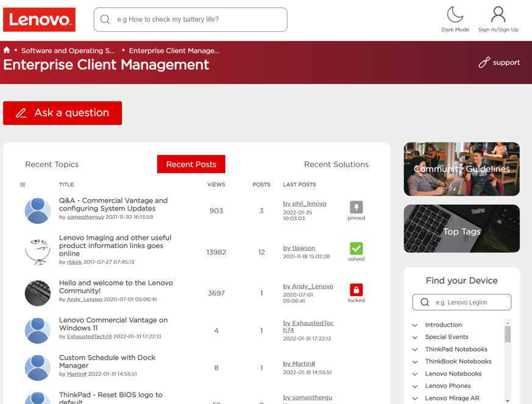Open Lenovo Commercial Vantage on Windows 11 topic

click(113, 324)
